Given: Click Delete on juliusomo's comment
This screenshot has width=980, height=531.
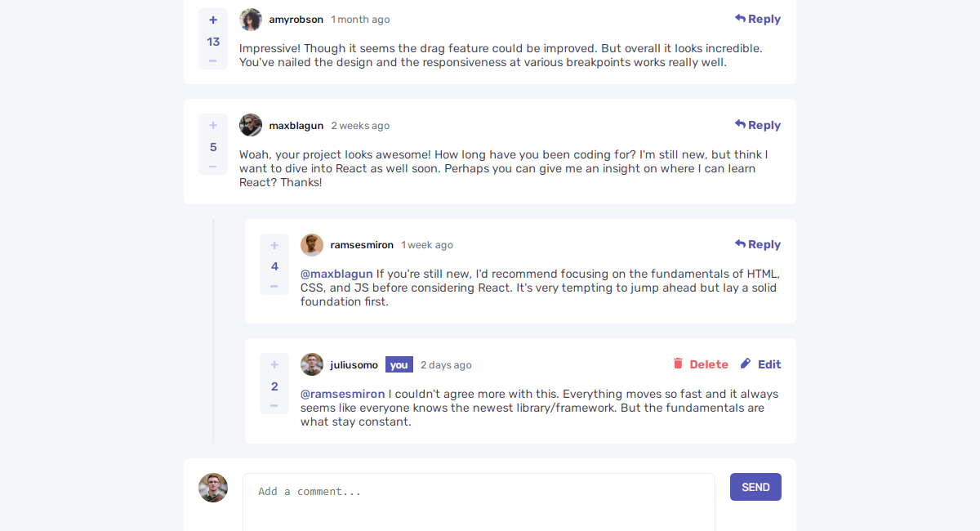Looking at the screenshot, I should click(x=708, y=364).
